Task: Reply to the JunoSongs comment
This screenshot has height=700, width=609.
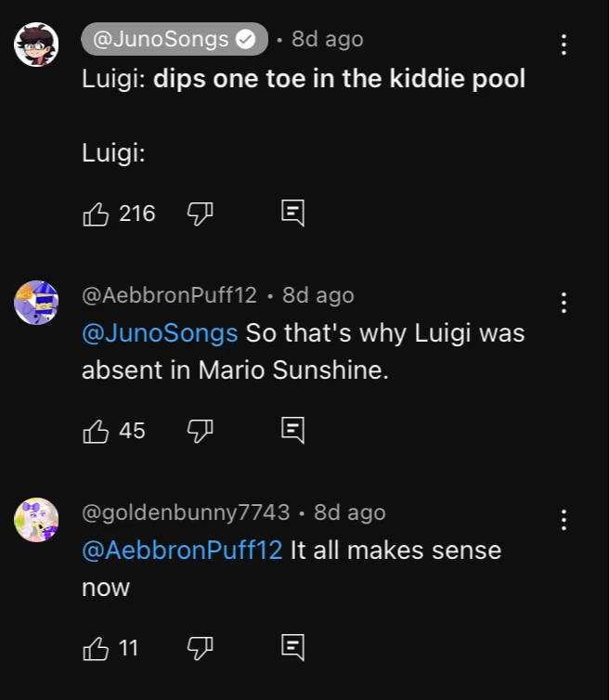Action: [x=292, y=214]
